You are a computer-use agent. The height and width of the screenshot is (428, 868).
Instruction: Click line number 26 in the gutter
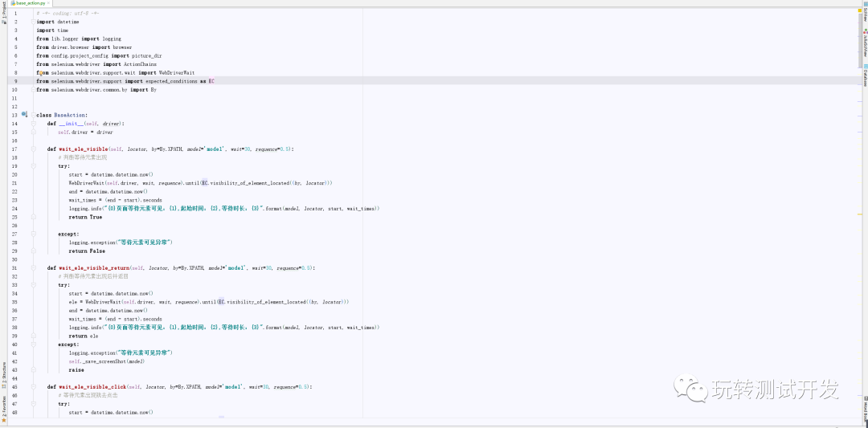[x=14, y=226]
